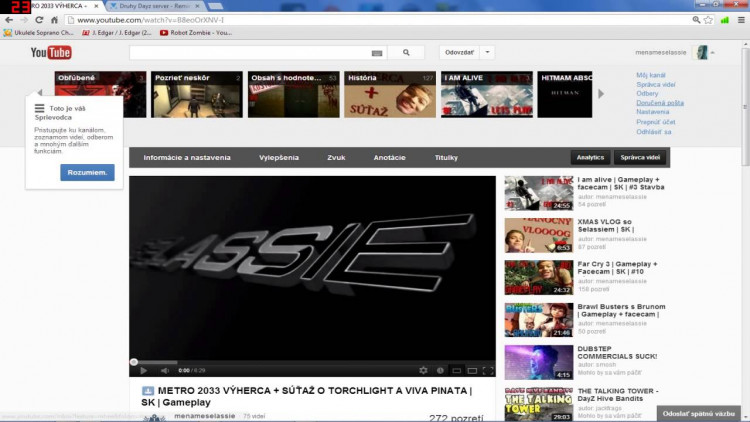
Task: Click the YouTube logo
Action: coord(51,52)
